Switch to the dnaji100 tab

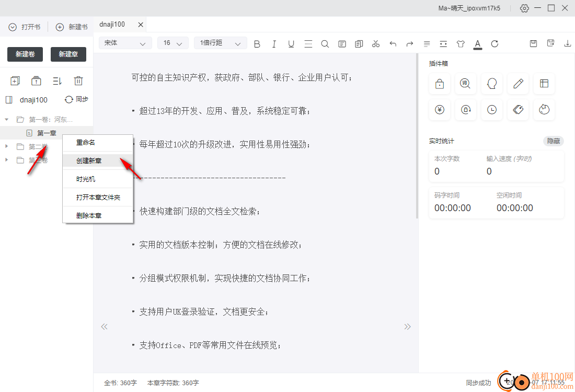click(x=112, y=25)
